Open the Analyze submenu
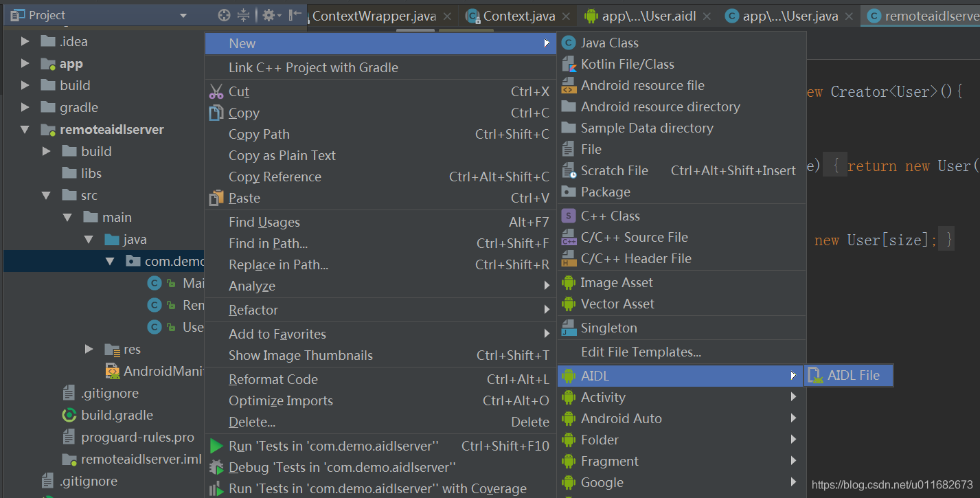This screenshot has height=498, width=980. click(381, 286)
